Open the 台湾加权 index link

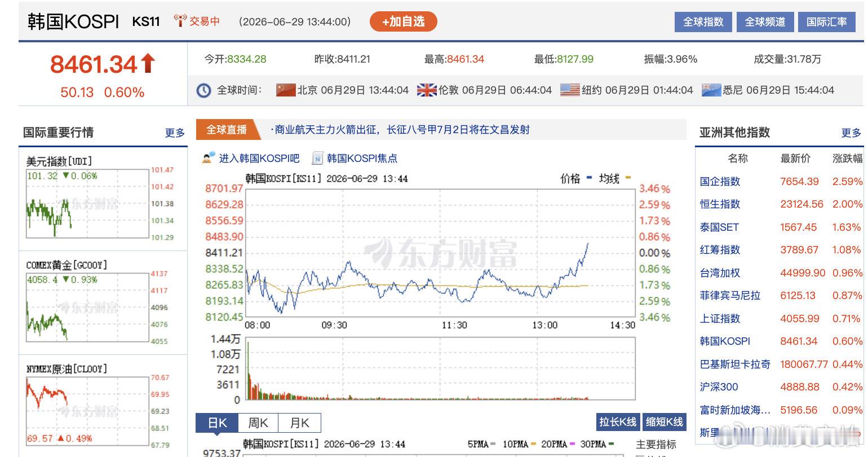coord(720,273)
